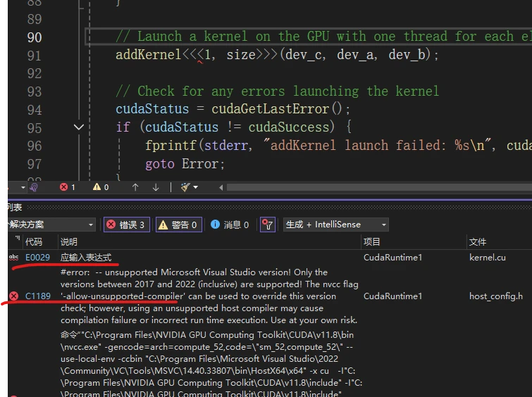The height and width of the screenshot is (397, 532).
Task: Click CudaRuntime1 project cell for C1189 row
Action: click(x=393, y=296)
